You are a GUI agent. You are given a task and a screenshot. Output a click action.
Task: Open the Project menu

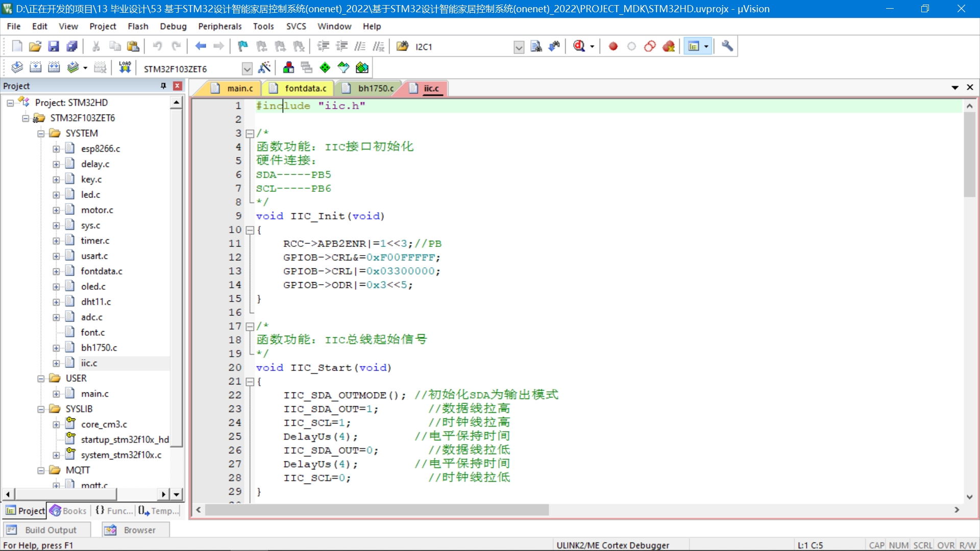103,26
